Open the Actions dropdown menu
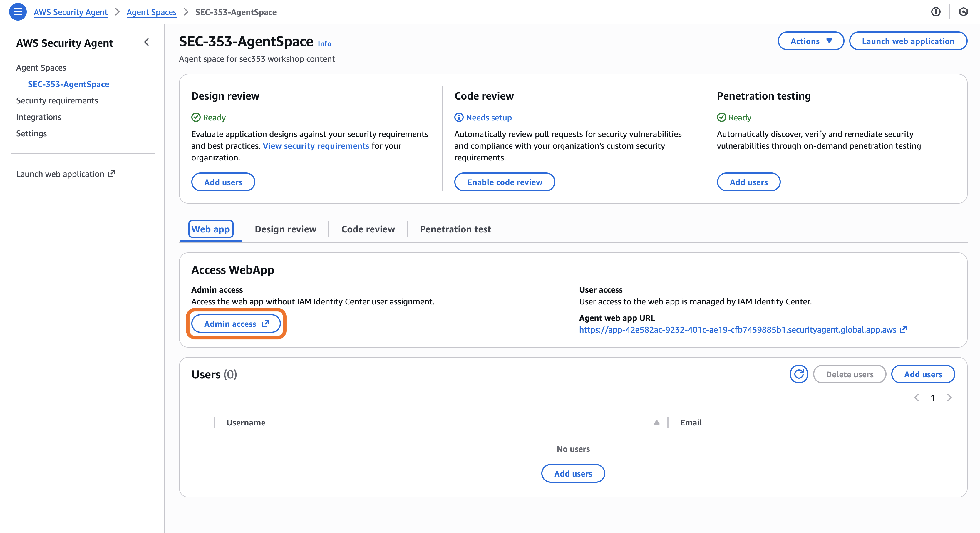The height and width of the screenshot is (533, 980). click(810, 41)
